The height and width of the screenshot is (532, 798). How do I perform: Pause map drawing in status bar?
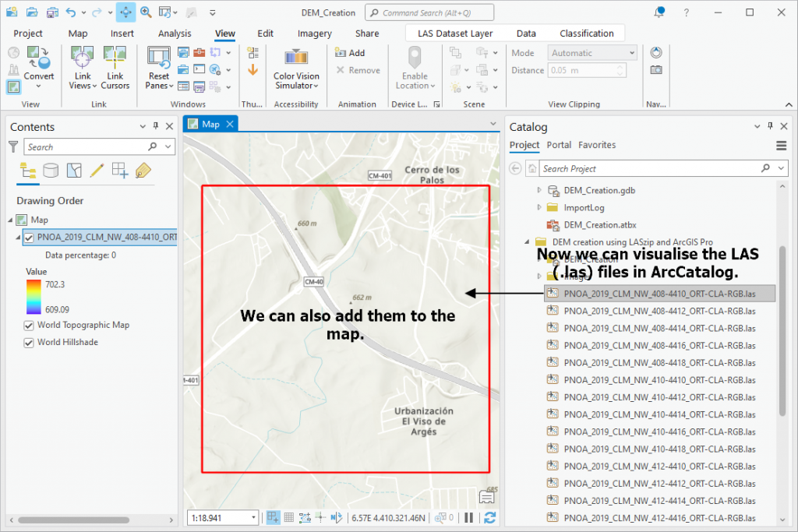(468, 518)
